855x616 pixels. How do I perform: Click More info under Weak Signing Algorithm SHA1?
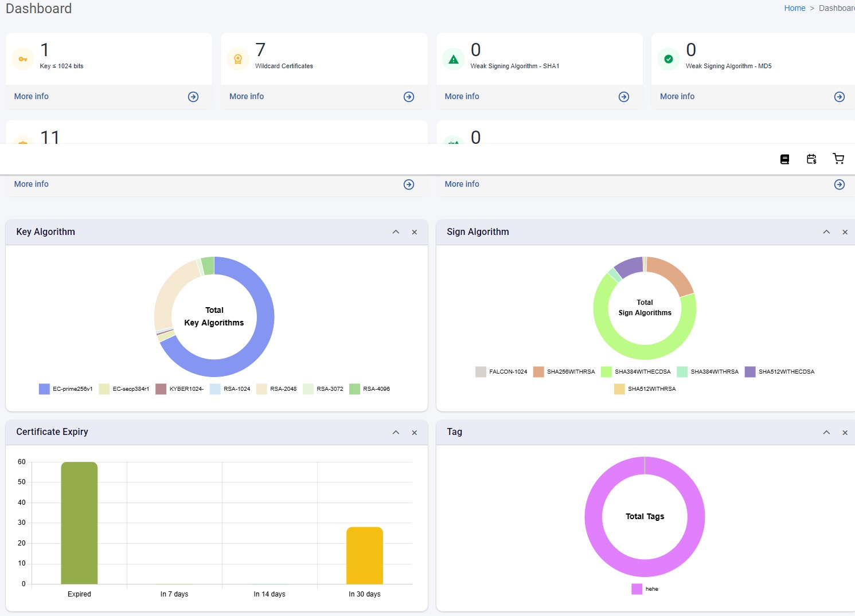click(462, 96)
